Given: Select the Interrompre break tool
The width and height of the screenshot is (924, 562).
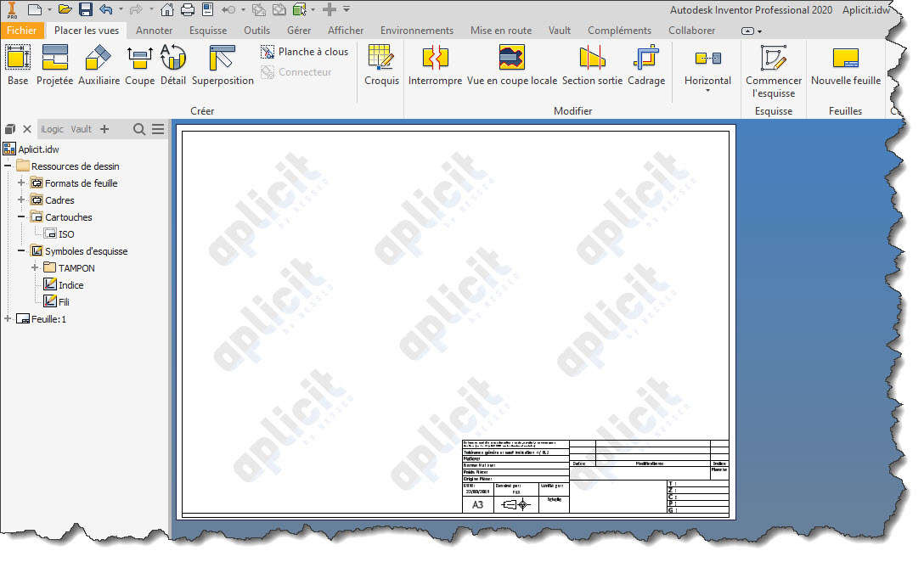Looking at the screenshot, I should [435, 65].
